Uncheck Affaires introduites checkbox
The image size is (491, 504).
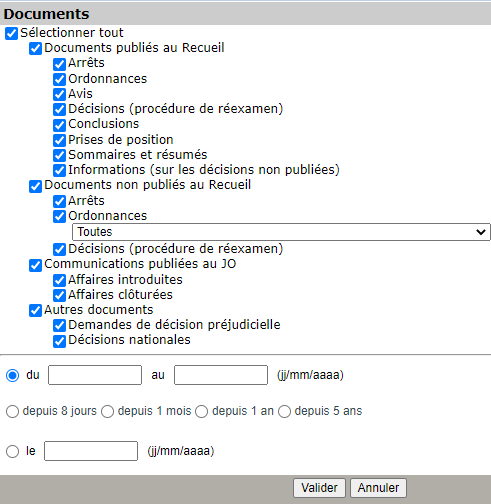point(59,281)
